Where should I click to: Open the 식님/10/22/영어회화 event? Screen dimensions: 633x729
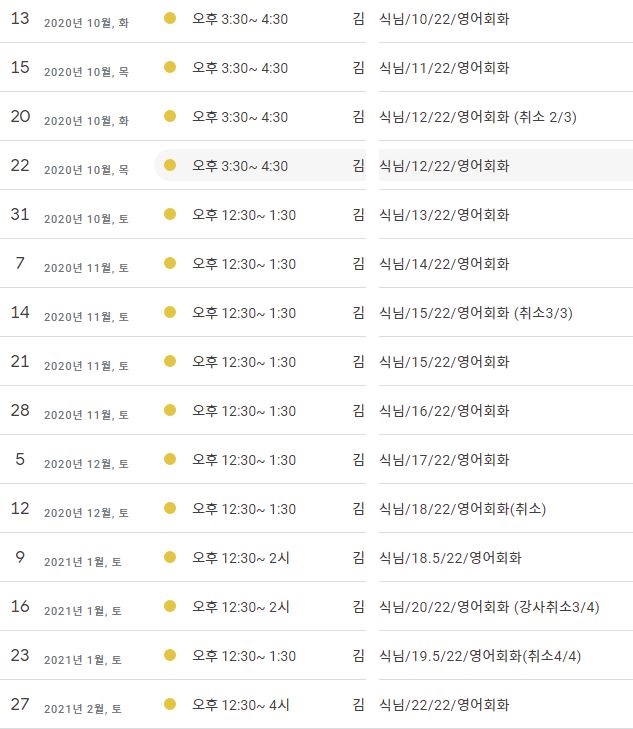(444, 19)
